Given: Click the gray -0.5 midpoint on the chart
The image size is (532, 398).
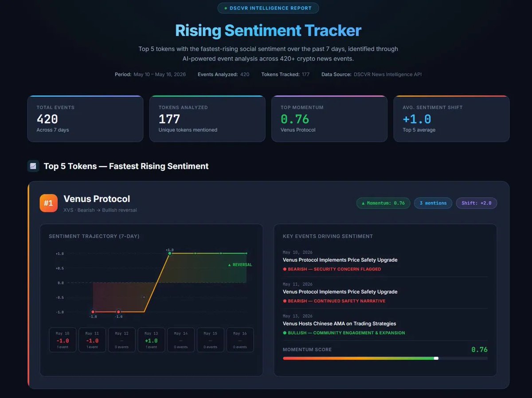Looking at the screenshot, I should [x=144, y=297].
